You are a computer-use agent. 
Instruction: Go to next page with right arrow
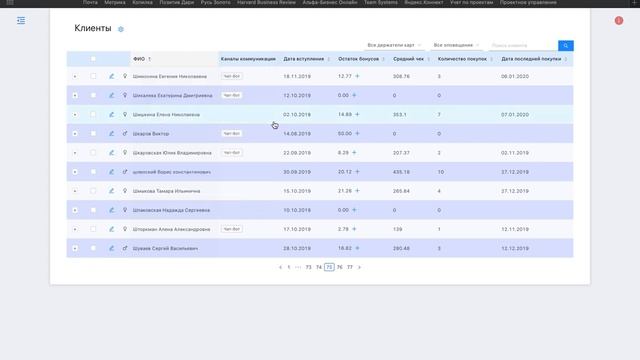(x=359, y=267)
